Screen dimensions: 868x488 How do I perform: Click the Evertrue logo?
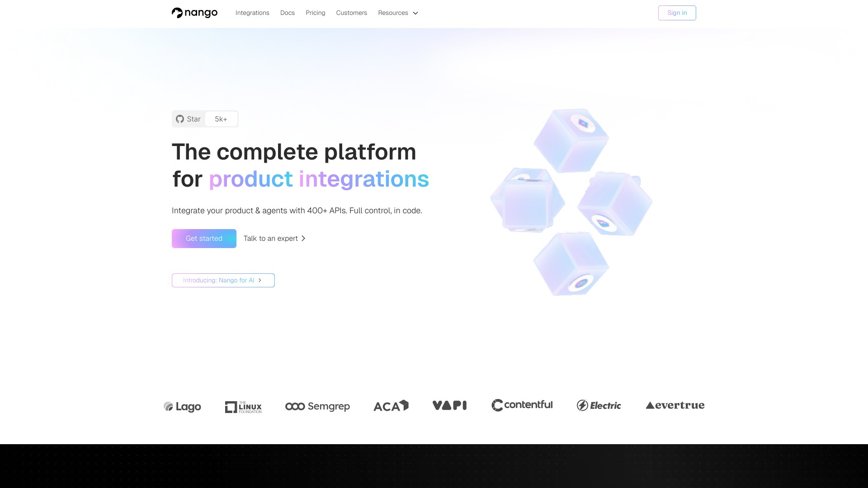coord(675,405)
